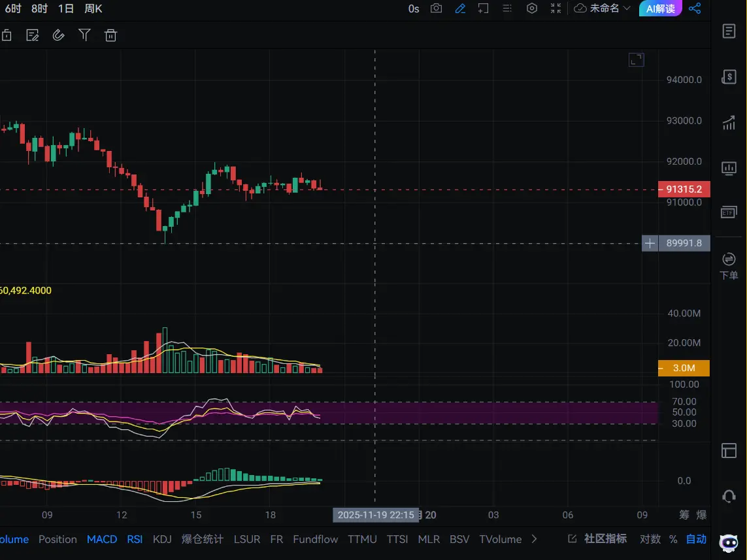Enable the TVolume indicator

[x=500, y=539]
